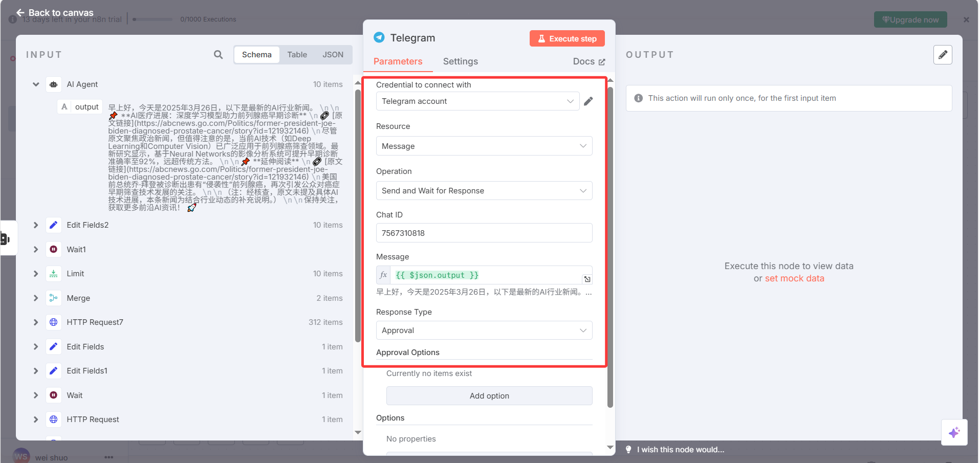
Task: Click the Add option button
Action: tap(489, 396)
